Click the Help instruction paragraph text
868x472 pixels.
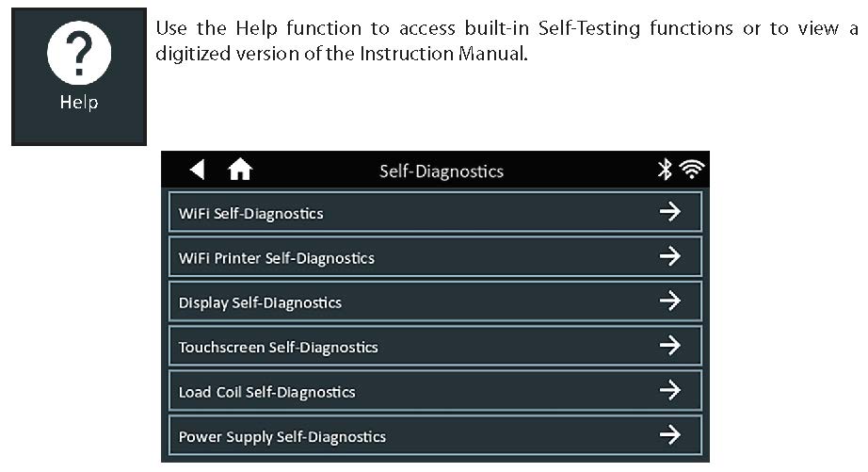click(506, 39)
